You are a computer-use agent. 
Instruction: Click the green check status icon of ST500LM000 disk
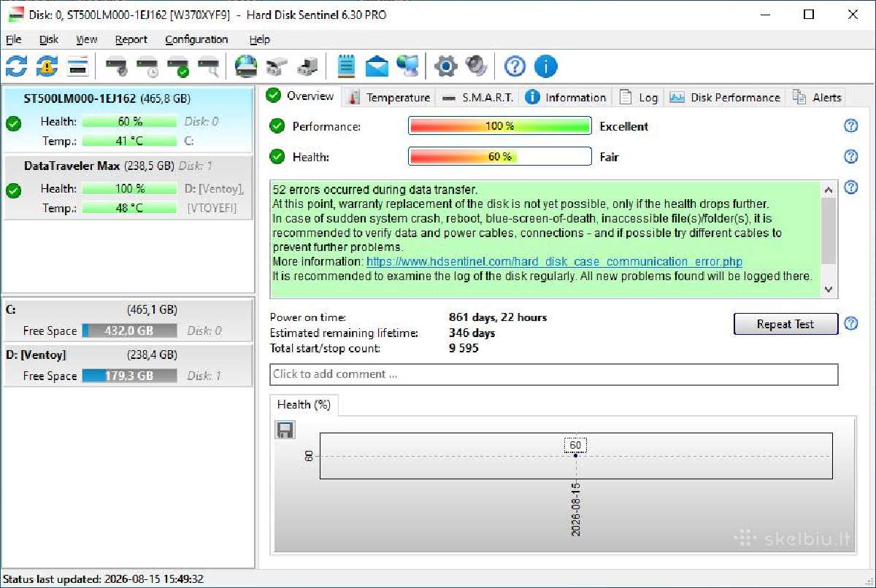tap(13, 124)
